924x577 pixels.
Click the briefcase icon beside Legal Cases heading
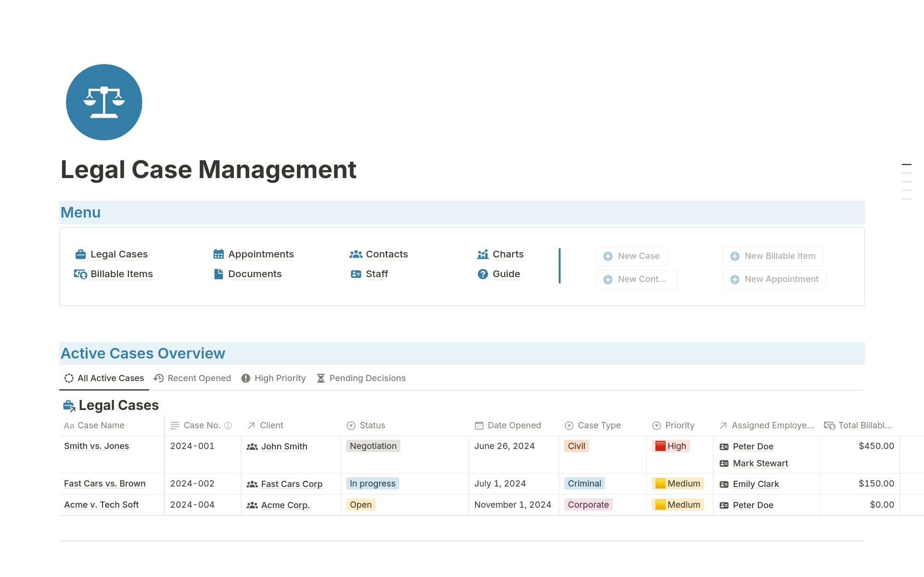coord(68,405)
